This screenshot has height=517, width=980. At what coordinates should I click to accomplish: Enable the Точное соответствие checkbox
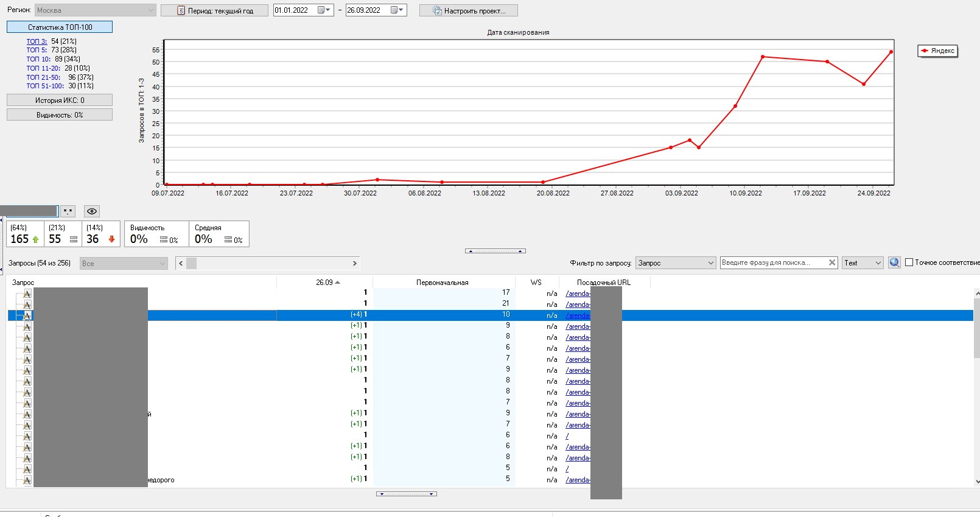pyautogui.click(x=909, y=262)
